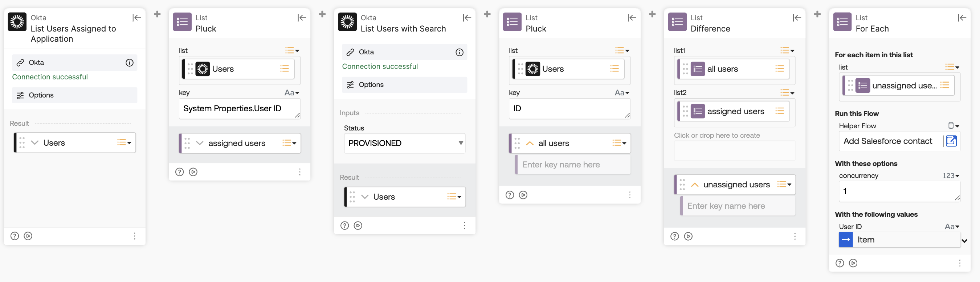Add a card after List Users with Search

tap(487, 14)
